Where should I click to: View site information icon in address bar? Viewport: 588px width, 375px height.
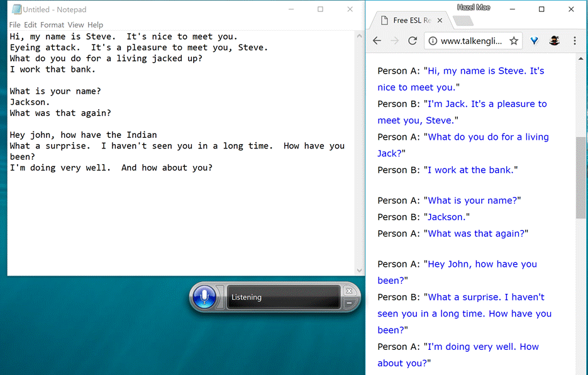[433, 41]
